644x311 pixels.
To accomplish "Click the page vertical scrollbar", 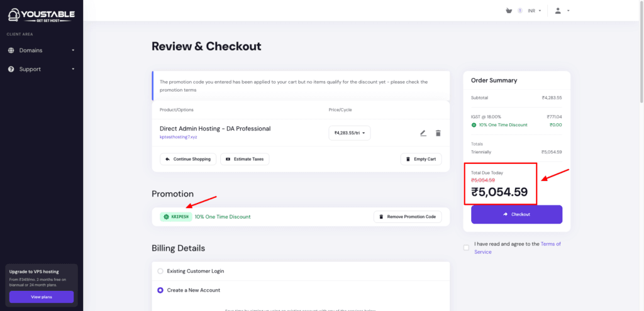I will tap(641, 52).
